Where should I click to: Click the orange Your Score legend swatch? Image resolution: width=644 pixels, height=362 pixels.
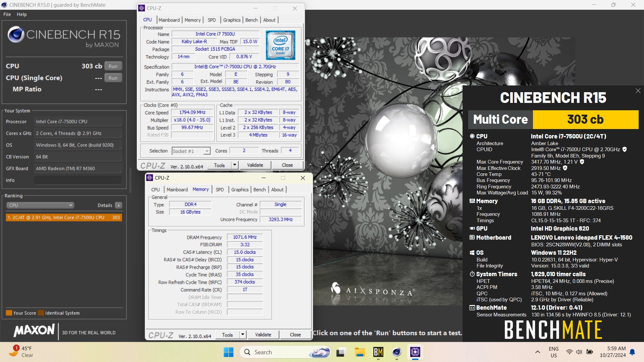point(9,313)
